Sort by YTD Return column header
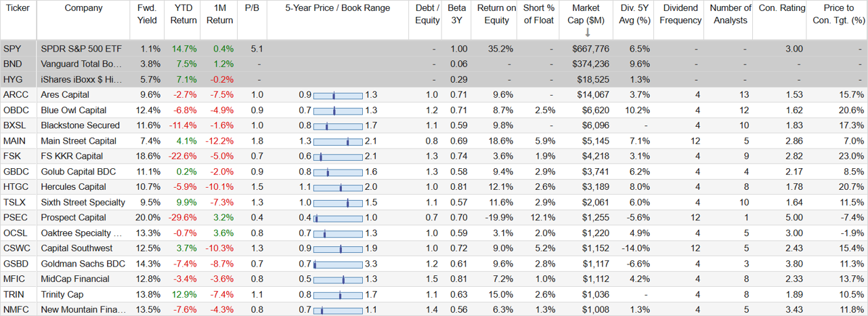868x316 pixels. tap(182, 14)
